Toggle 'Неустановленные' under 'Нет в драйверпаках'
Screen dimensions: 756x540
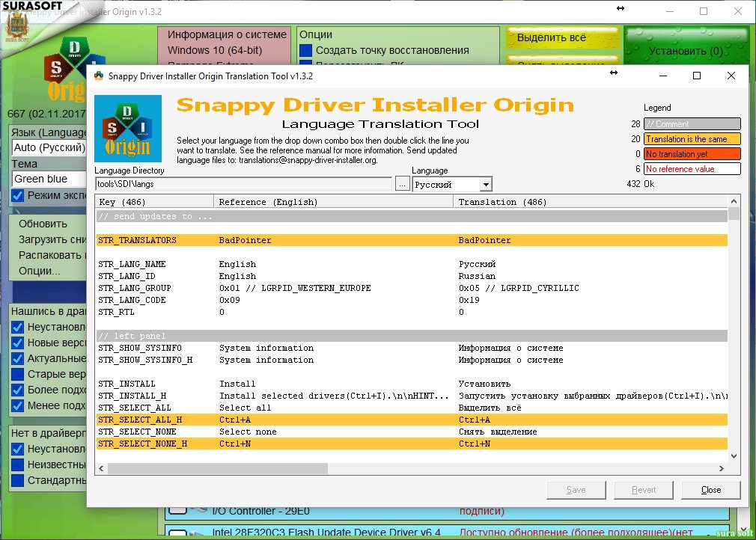[18, 449]
